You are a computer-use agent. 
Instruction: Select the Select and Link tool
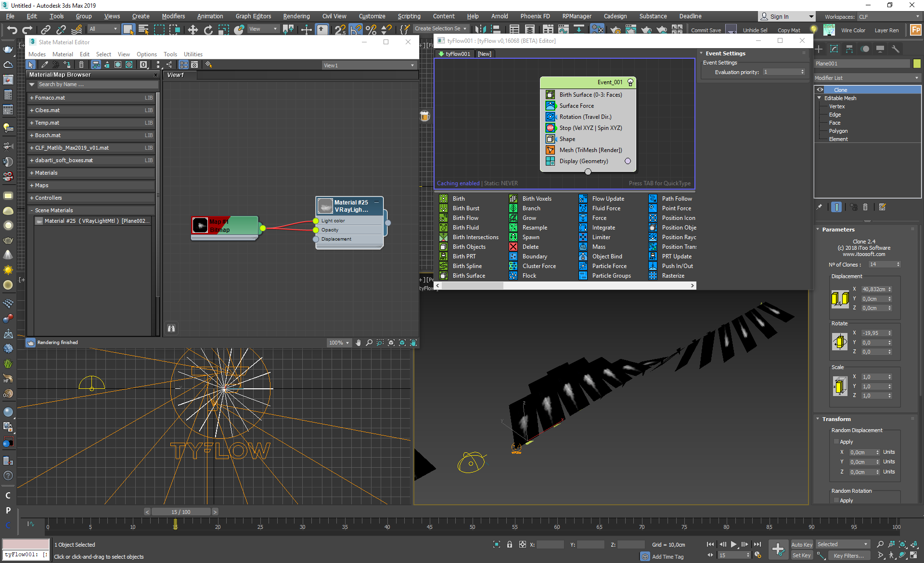[46, 30]
